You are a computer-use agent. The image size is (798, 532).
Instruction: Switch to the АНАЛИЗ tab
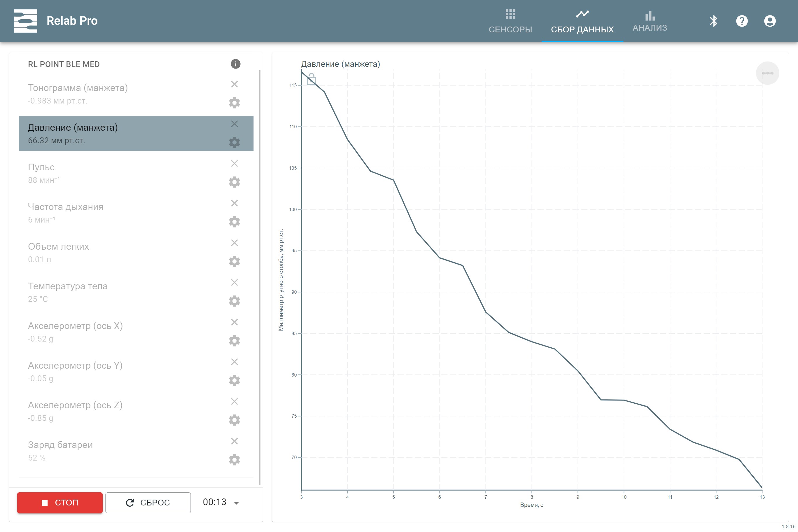(649, 22)
